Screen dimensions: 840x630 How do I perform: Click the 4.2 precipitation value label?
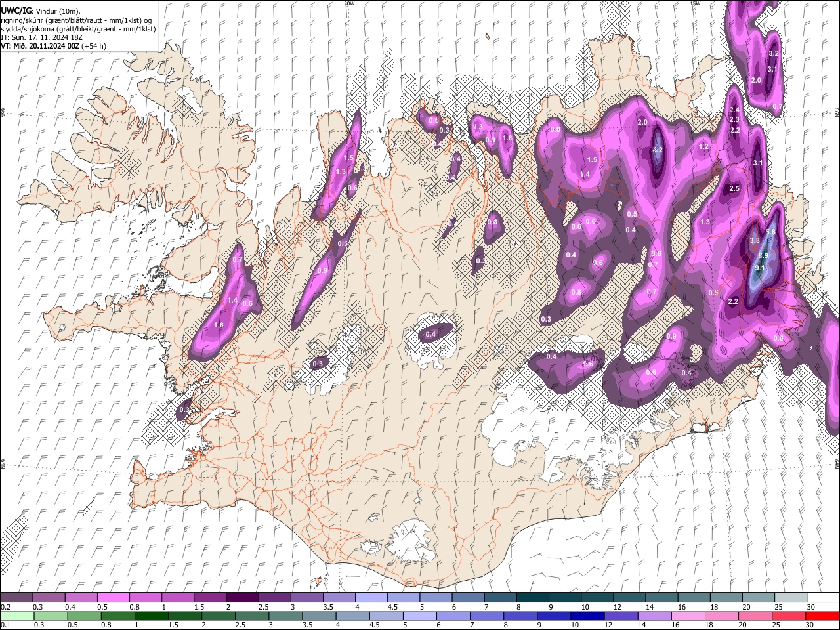(x=658, y=150)
